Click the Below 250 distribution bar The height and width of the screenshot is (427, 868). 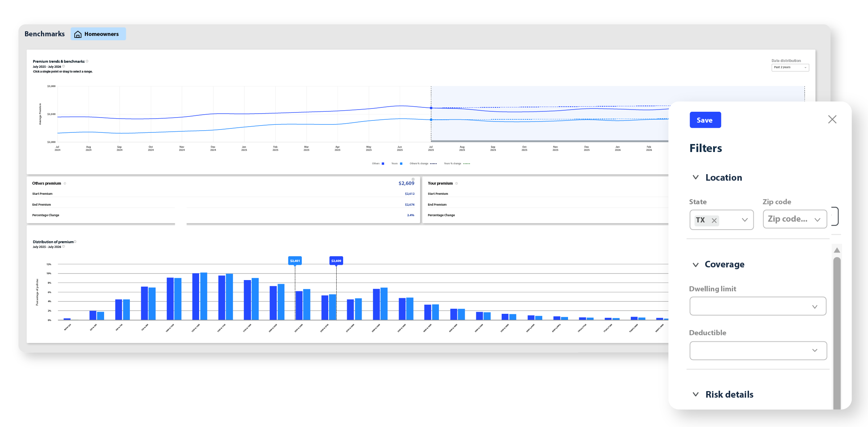(x=67, y=319)
